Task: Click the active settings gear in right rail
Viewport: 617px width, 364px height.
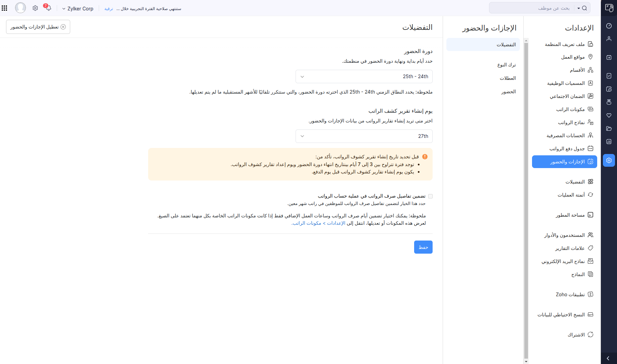Action: 609,160
